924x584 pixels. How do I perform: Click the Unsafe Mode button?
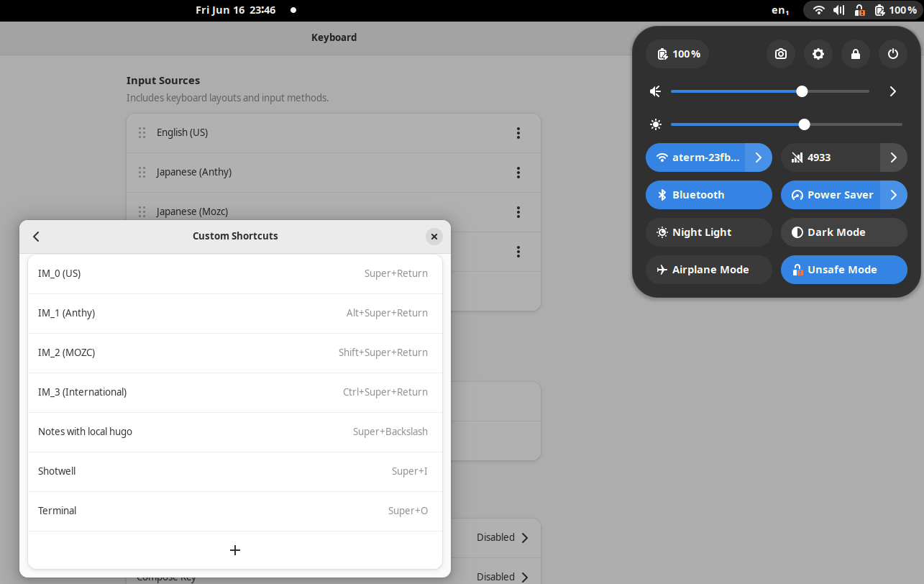(843, 270)
